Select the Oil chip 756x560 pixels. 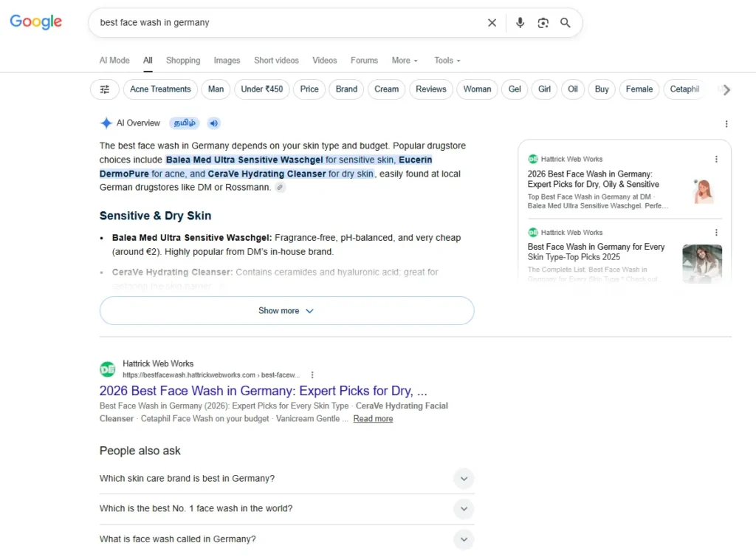pos(572,89)
